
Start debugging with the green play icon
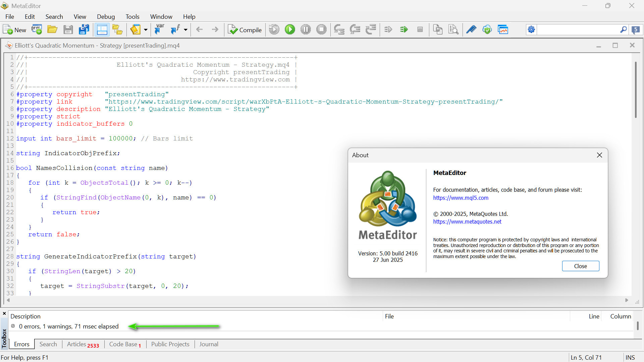click(x=290, y=30)
